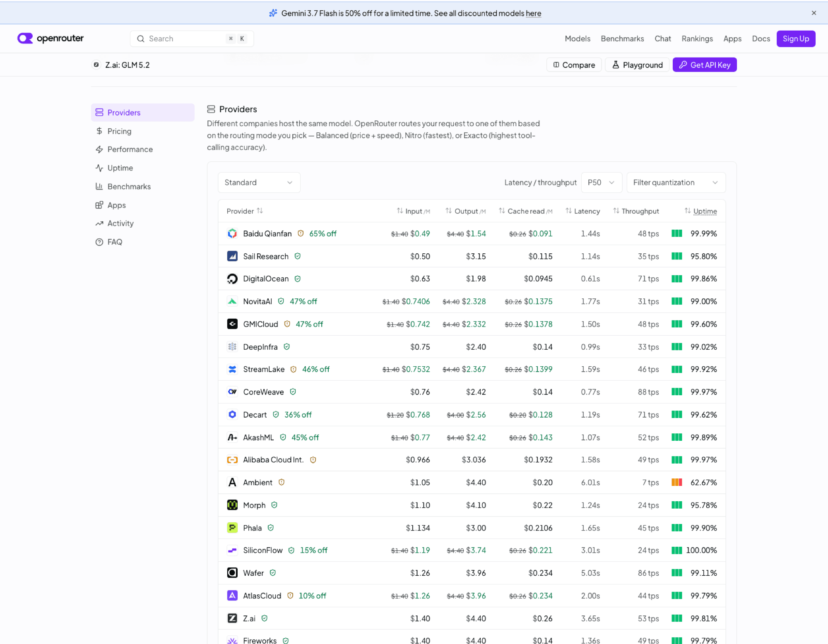This screenshot has width=828, height=644.
Task: Open Chat in top navigation
Action: tap(662, 38)
